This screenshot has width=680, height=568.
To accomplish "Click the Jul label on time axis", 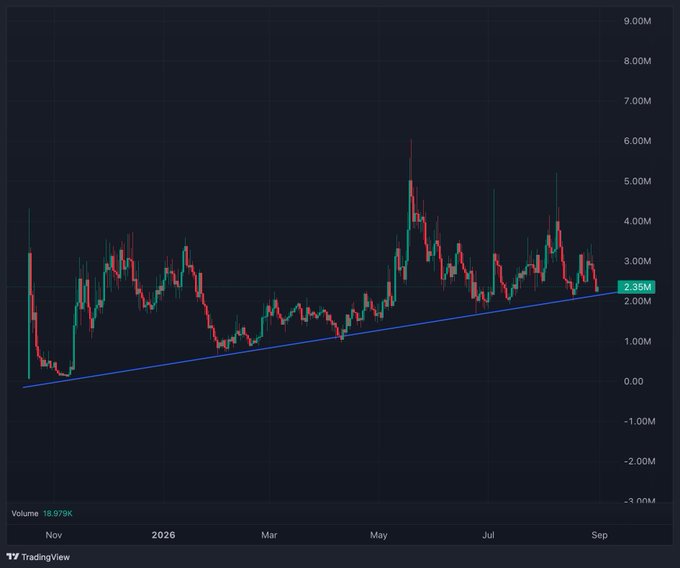I will point(488,535).
